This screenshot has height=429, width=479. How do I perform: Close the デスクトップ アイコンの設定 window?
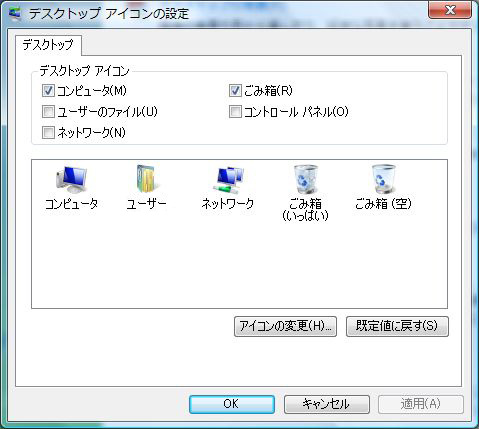pos(450,10)
